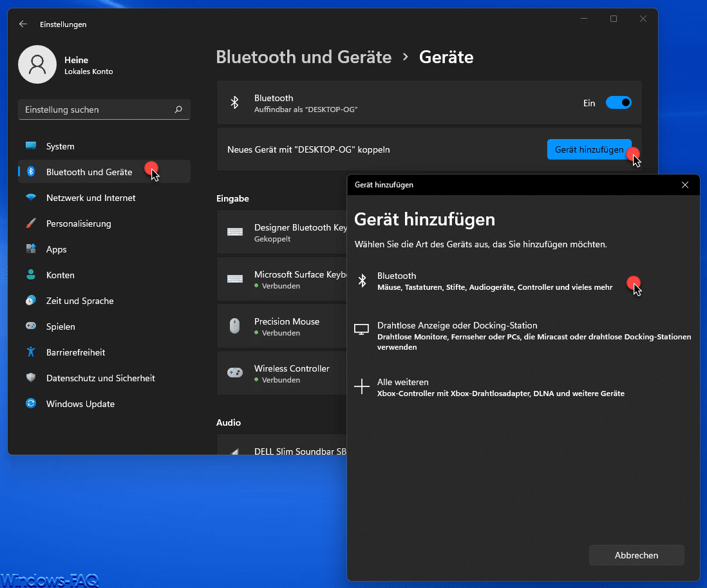Click the user avatar picture for Heine
The width and height of the screenshot is (707, 588).
pos(37,64)
